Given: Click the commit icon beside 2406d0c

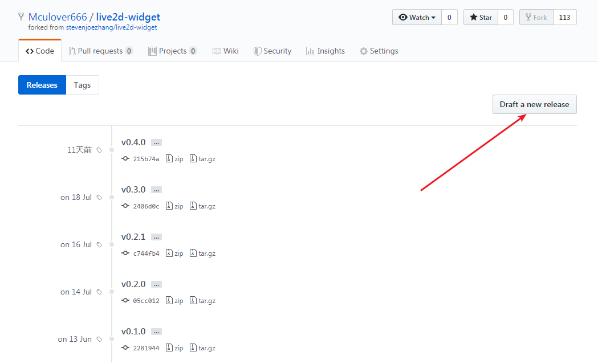Looking at the screenshot, I should click(x=125, y=206).
